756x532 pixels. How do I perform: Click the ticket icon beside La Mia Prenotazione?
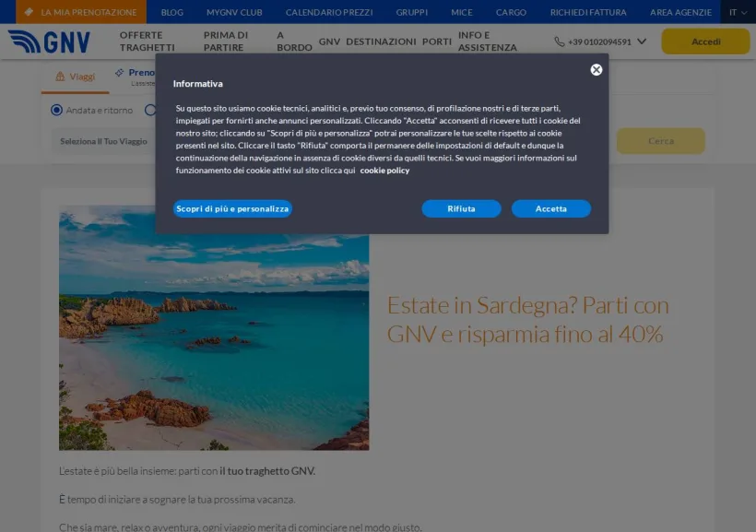29,12
